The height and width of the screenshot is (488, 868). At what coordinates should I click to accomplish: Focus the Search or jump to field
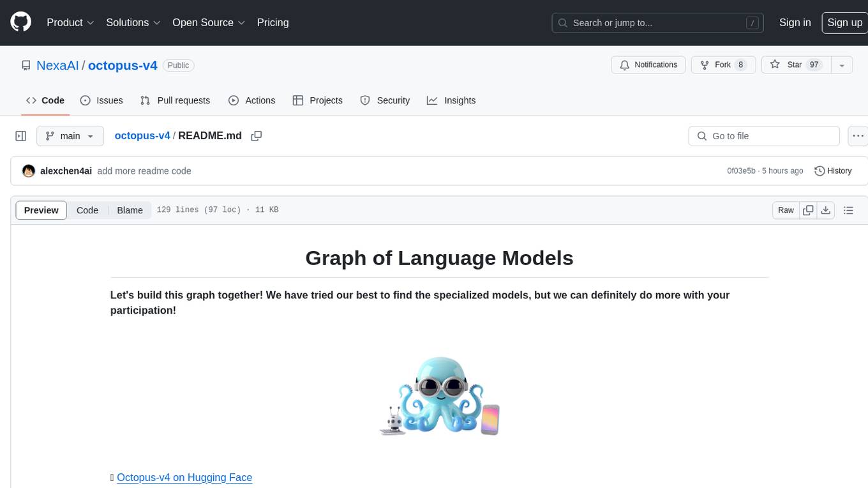click(659, 23)
